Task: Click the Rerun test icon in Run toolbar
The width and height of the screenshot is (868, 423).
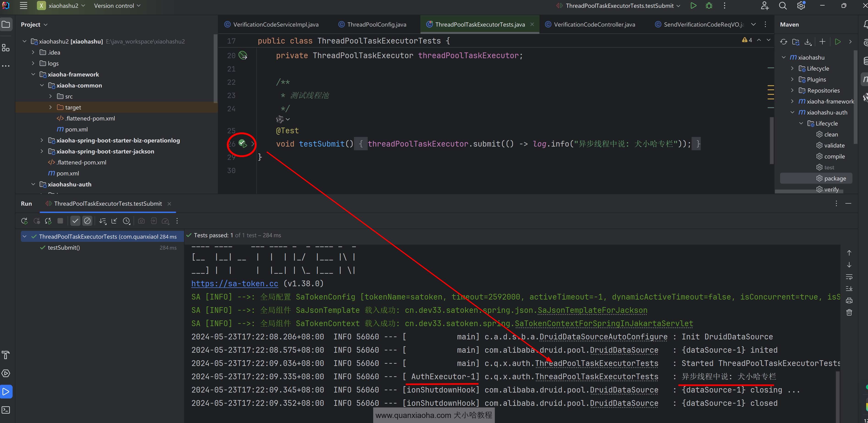Action: coord(24,221)
